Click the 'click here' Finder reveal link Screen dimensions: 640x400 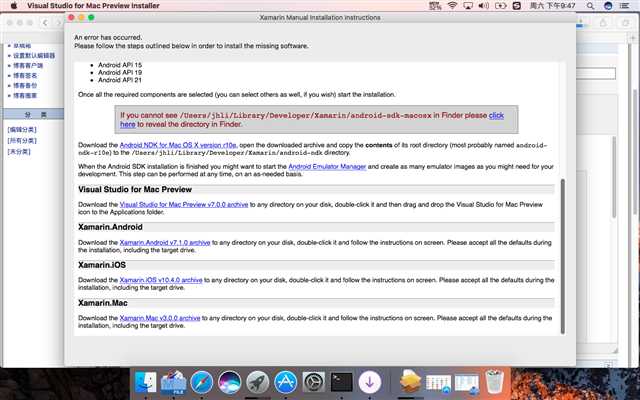coord(496,115)
